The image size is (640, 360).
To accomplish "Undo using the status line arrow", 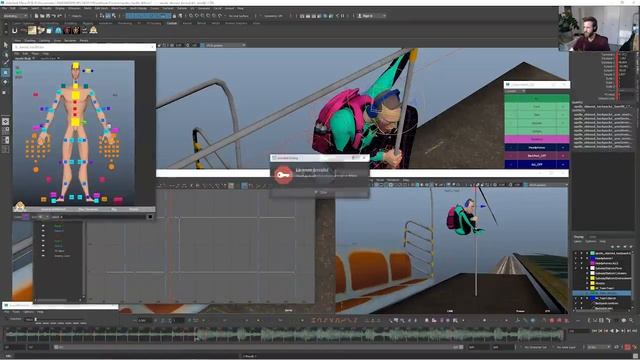I will [53, 16].
